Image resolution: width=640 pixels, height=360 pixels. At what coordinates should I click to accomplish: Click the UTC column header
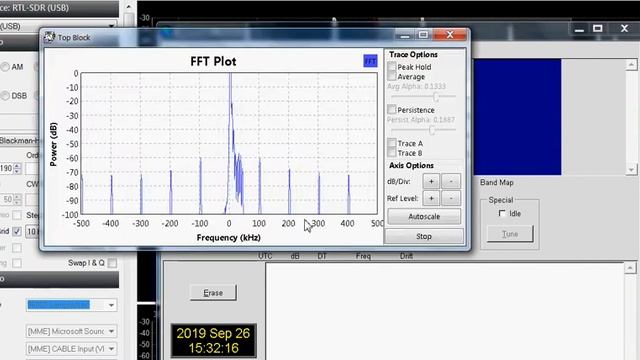tap(265, 256)
